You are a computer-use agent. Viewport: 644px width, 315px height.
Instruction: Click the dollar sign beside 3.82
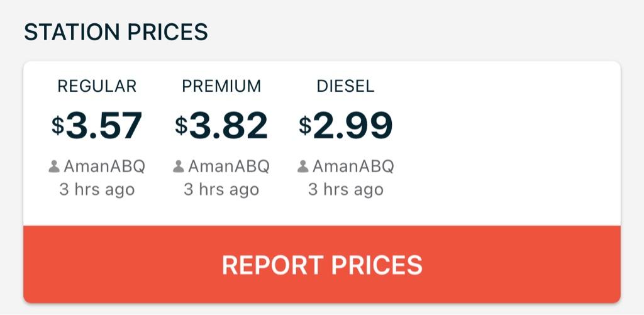(181, 126)
